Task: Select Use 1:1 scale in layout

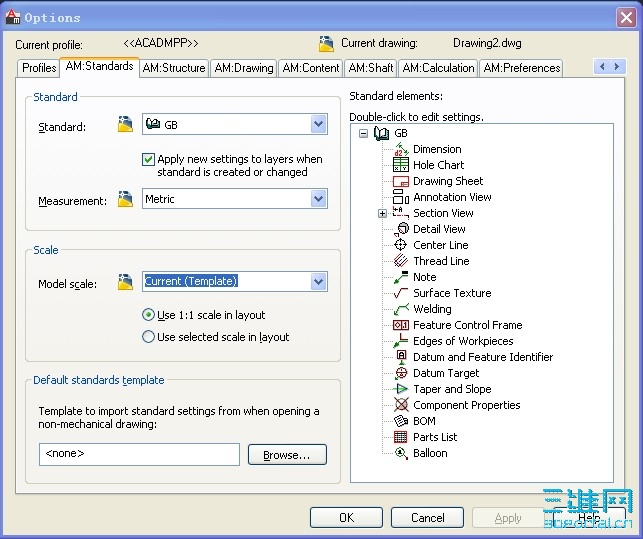Action: point(148,315)
